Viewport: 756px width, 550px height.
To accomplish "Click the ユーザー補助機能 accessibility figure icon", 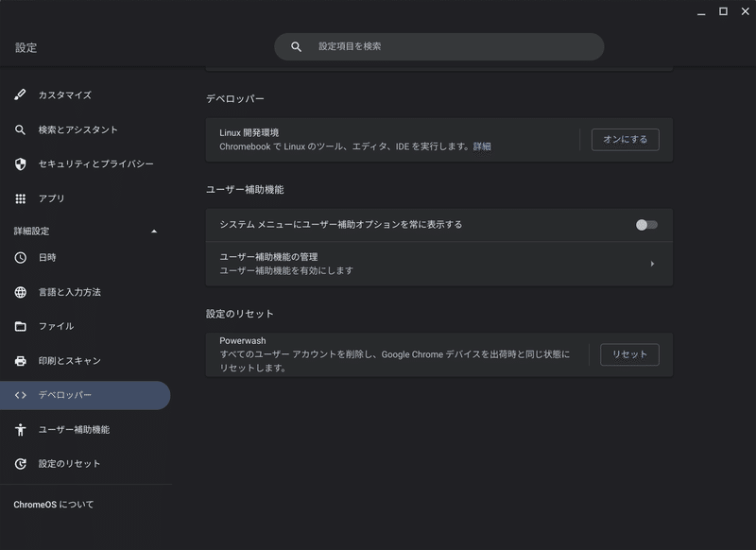I will coord(20,429).
